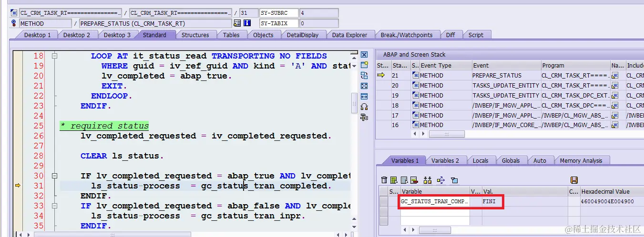
Task: Click the SY-SUBRC variable name field
Action: pos(279,13)
